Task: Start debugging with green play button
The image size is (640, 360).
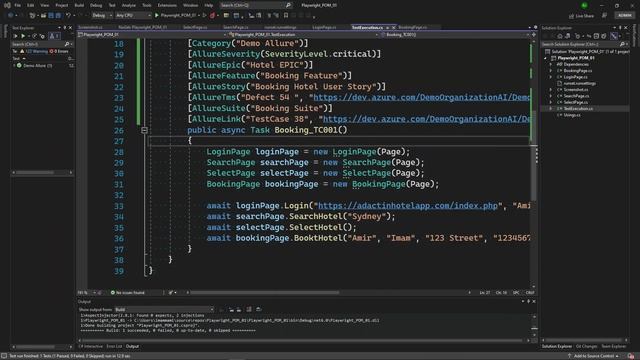Action: (x=157, y=16)
